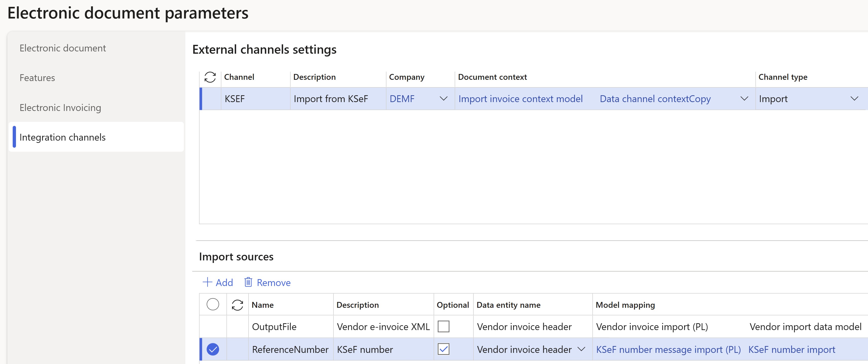
Task: Open the Company DEMF dropdown
Action: (x=444, y=99)
